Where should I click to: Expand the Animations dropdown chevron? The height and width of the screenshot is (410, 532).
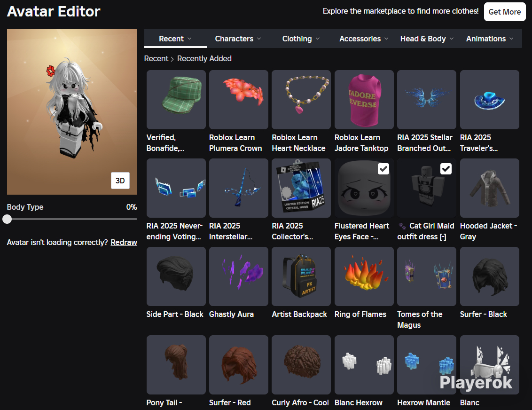pos(511,39)
